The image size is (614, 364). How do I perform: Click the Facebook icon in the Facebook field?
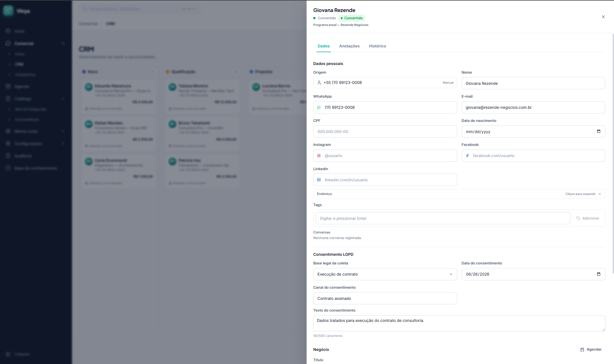[x=467, y=156]
